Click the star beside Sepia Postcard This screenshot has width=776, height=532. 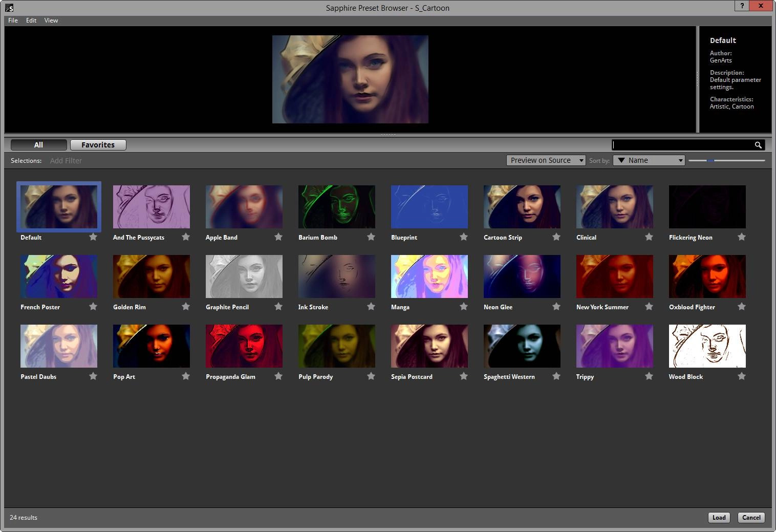[464, 376]
